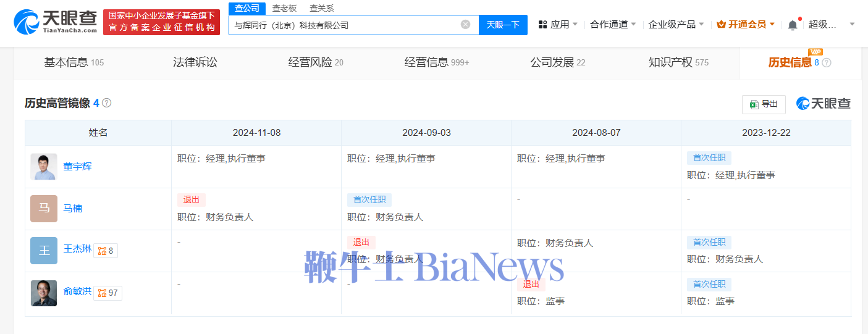Image resolution: width=868 pixels, height=334 pixels.
Task: Click the 2024-09-03 column header
Action: (426, 133)
